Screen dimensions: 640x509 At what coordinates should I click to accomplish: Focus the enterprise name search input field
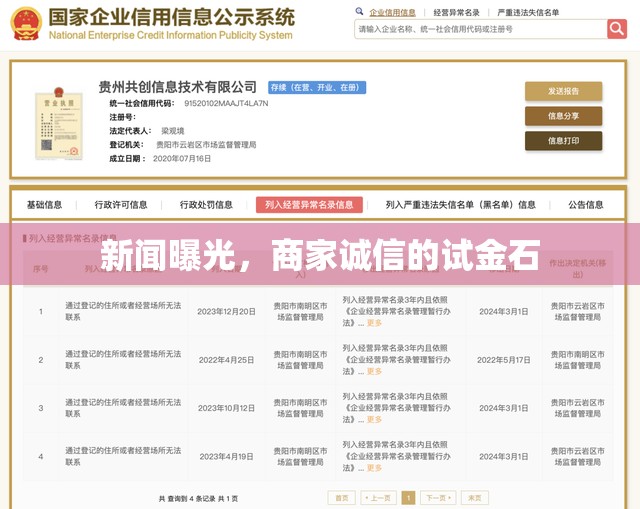480,29
